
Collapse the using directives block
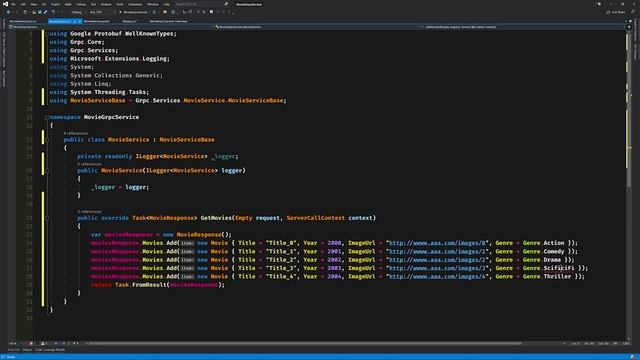coord(47,33)
